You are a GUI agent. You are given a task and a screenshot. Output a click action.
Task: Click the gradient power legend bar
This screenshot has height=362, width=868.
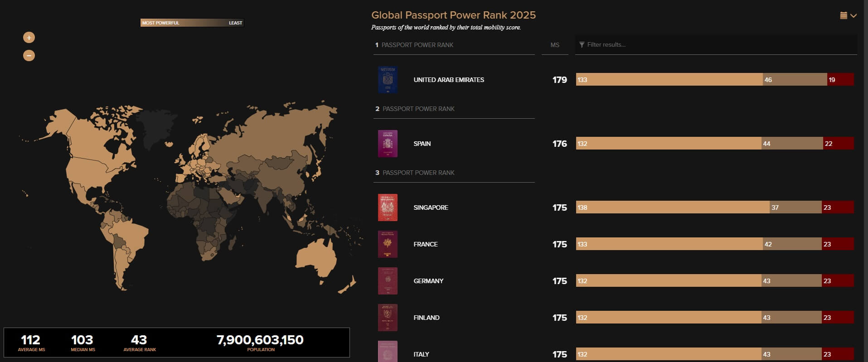point(192,23)
